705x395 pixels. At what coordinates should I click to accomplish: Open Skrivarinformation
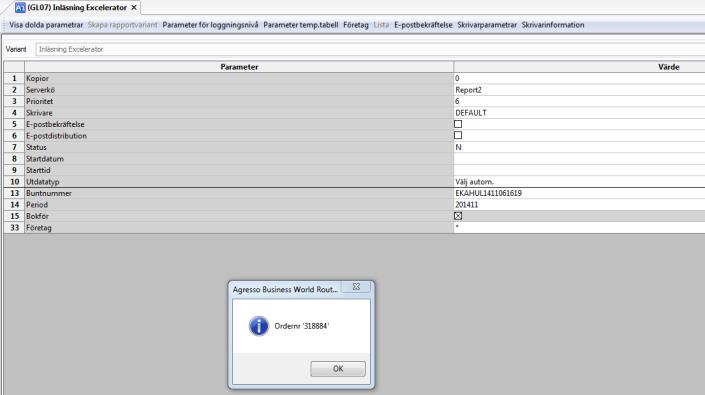(553, 25)
